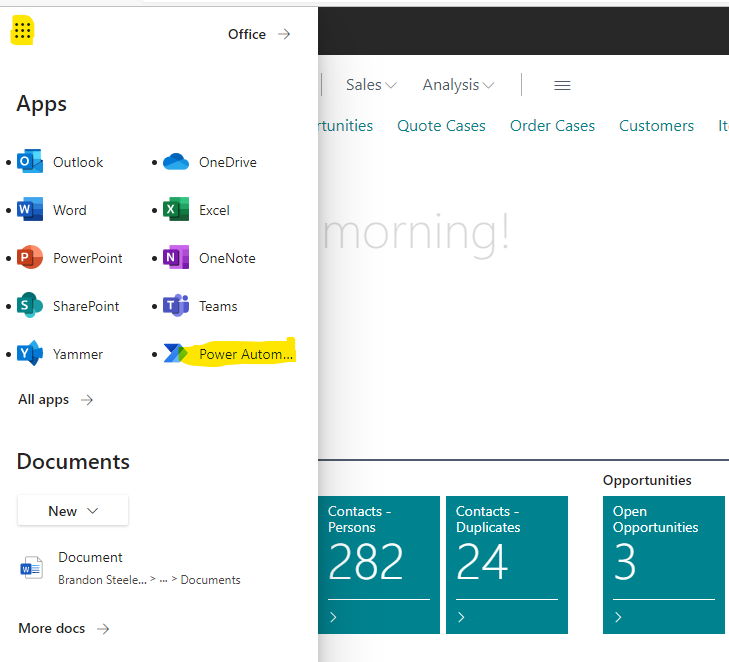Click the 3 Open Opportunities count
The image size is (729, 662).
[624, 562]
